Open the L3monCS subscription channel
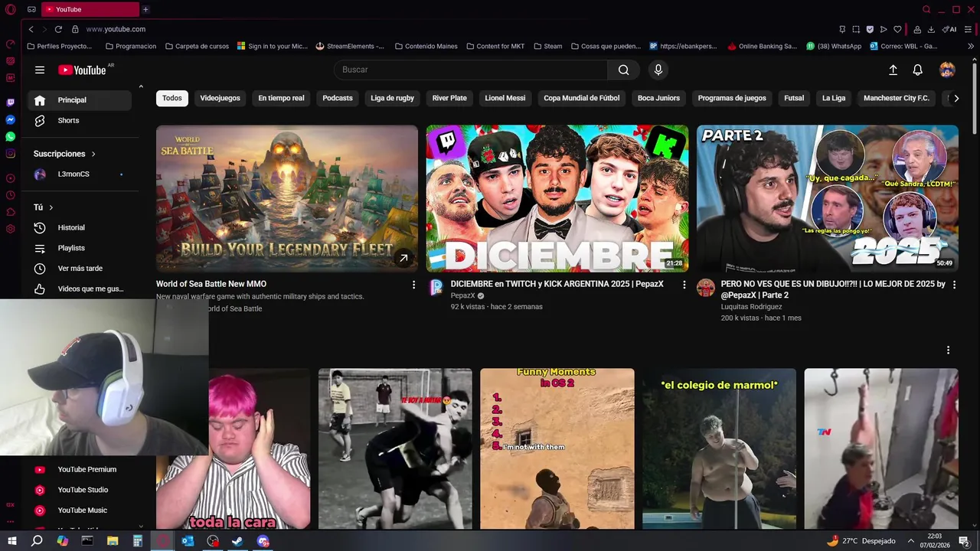Image resolution: width=980 pixels, height=551 pixels. click(x=80, y=174)
